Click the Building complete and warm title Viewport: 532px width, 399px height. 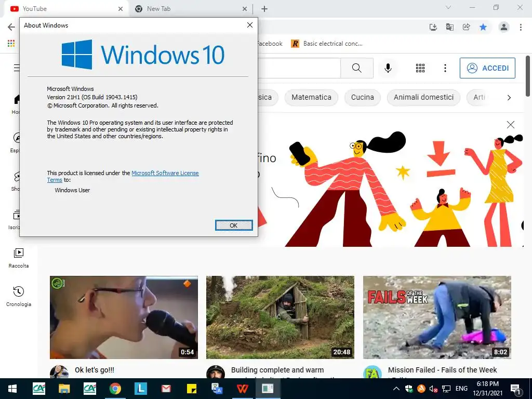tap(277, 370)
